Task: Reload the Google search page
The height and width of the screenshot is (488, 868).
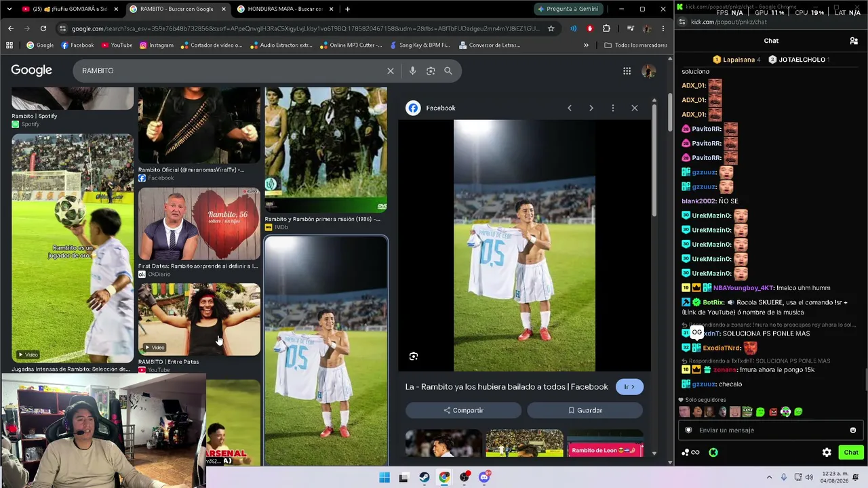Action: (x=43, y=28)
